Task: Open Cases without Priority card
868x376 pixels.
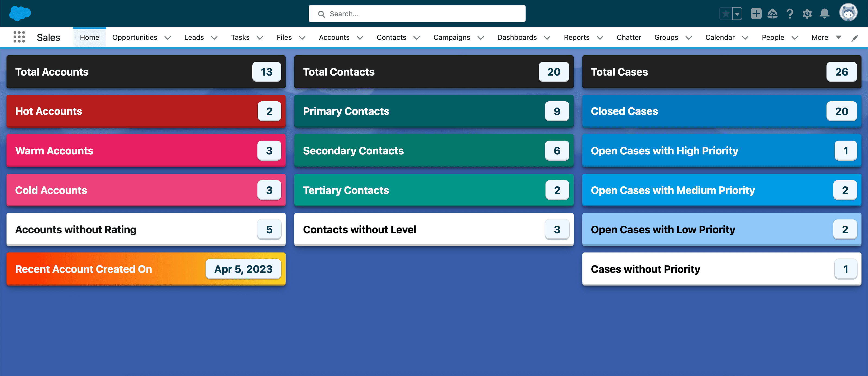Action: [722, 269]
